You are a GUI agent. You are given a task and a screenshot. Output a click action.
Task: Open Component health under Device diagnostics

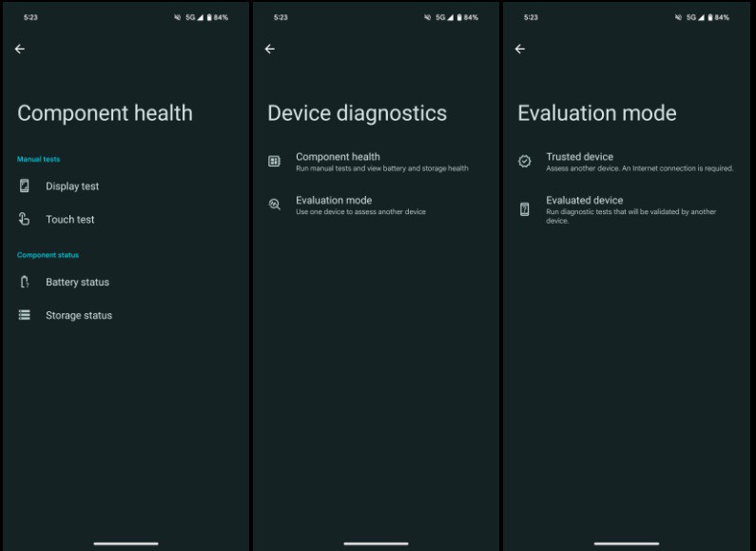338,157
